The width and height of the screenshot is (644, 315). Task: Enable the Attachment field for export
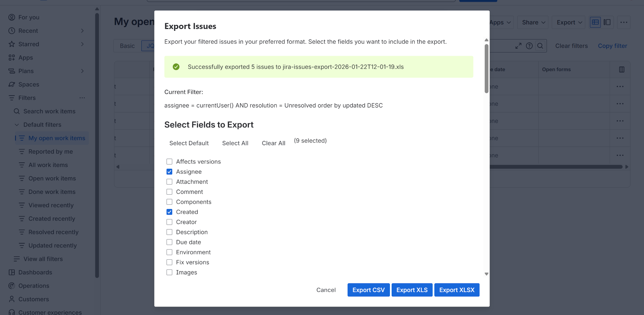point(169,182)
